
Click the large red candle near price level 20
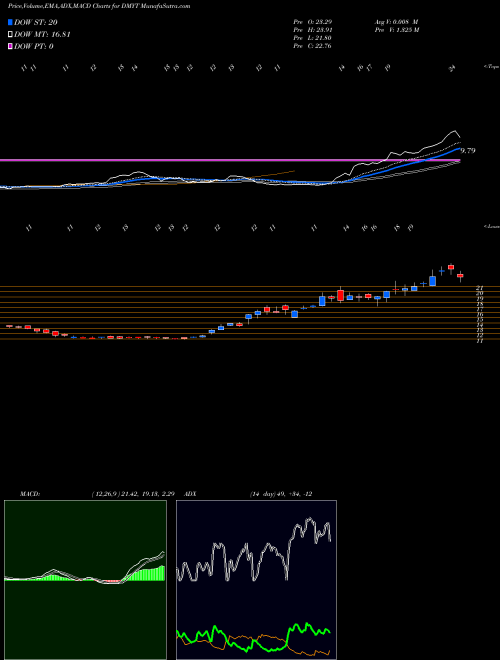click(x=340, y=295)
